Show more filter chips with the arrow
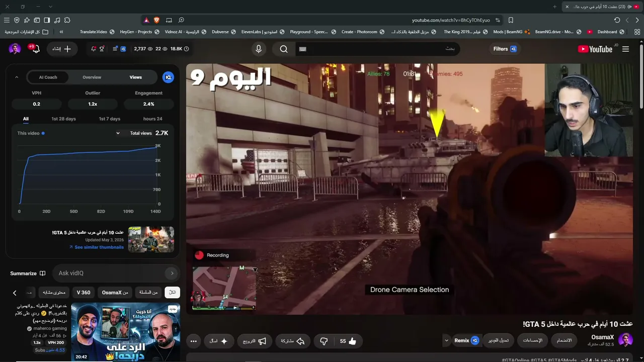644x362 pixels. point(15,293)
